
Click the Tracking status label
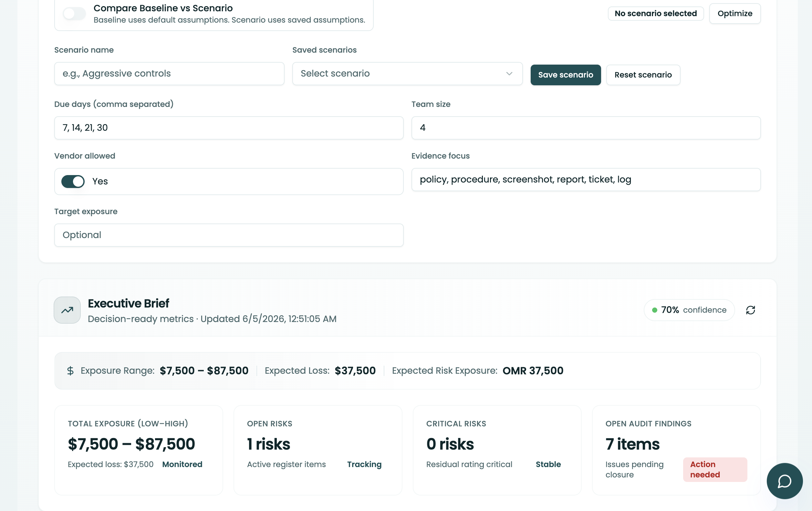[364, 464]
